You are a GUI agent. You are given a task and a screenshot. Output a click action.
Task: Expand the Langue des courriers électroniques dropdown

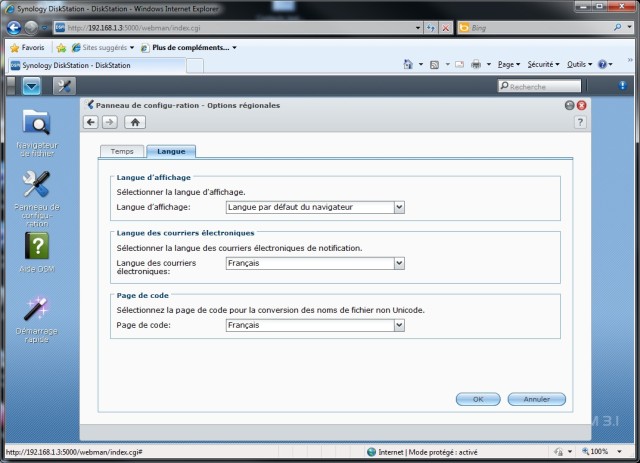tap(399, 263)
